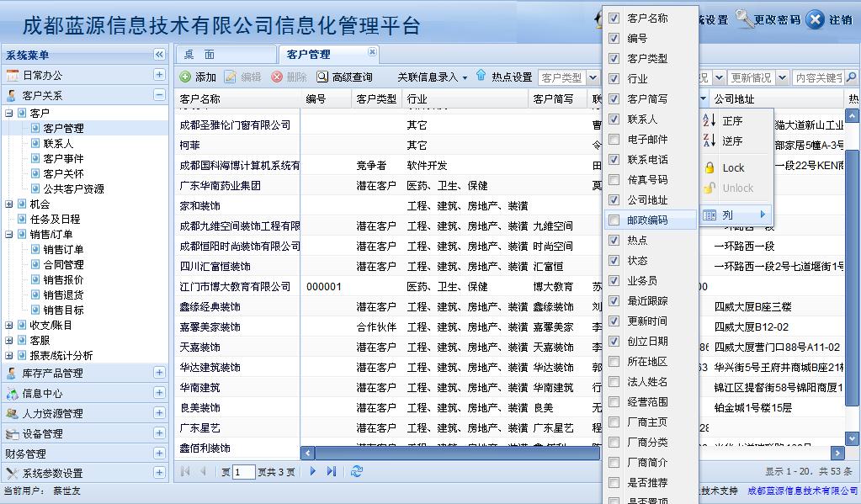Image resolution: width=861 pixels, height=504 pixels.
Task: Select the 客户管理 tab
Action: [x=328, y=55]
